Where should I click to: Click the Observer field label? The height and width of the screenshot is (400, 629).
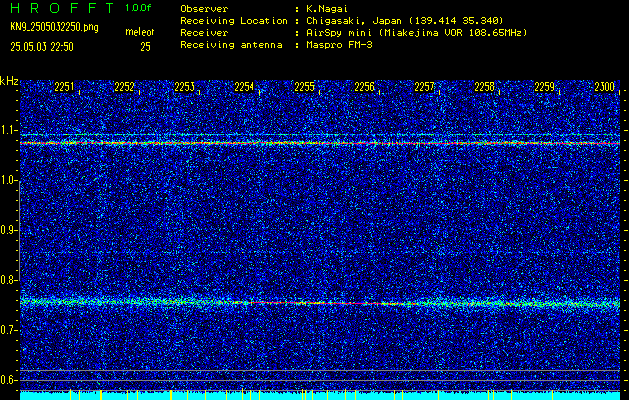coord(204,8)
